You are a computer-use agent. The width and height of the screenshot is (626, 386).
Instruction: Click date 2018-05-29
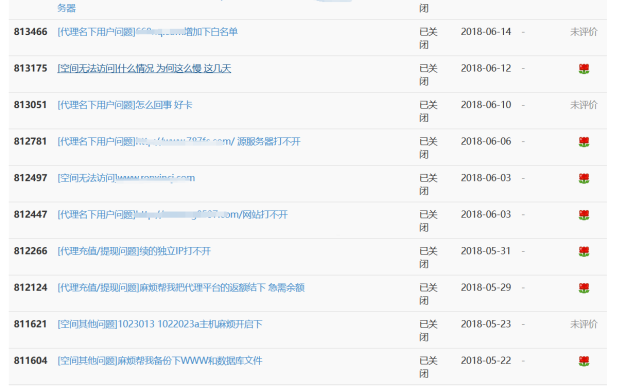[x=486, y=288]
